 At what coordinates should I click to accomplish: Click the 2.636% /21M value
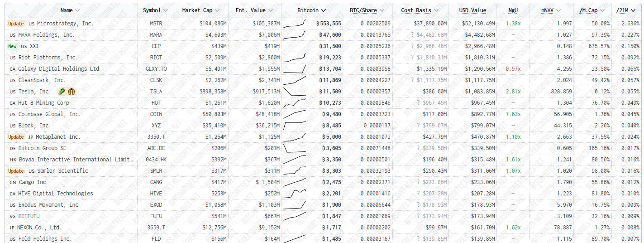click(631, 24)
